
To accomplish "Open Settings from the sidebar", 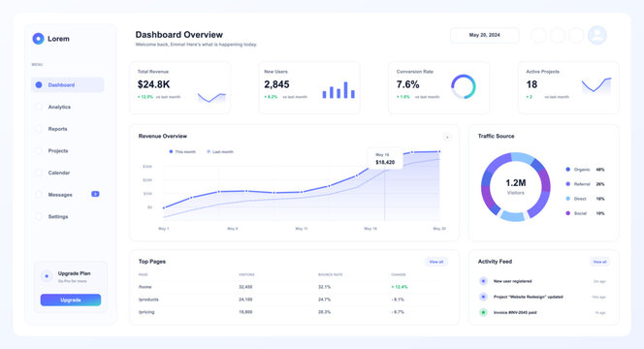I will 58,217.
